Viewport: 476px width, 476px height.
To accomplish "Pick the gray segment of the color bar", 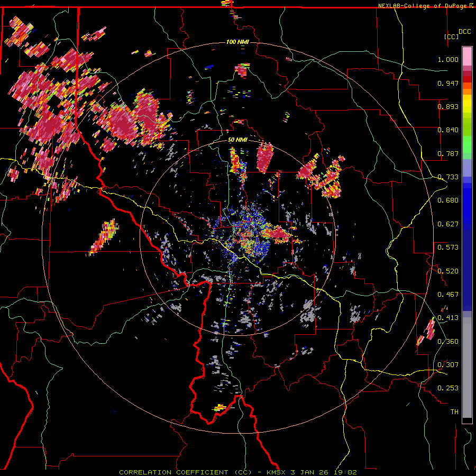I will [467, 368].
